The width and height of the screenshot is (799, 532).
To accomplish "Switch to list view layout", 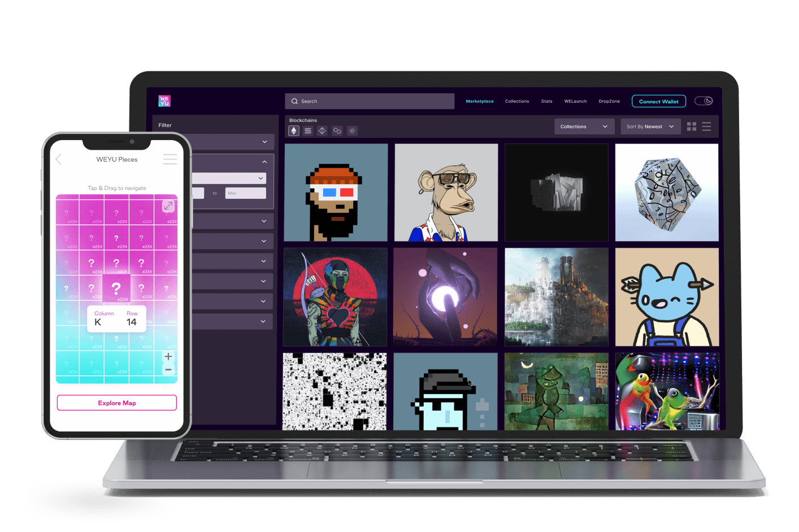I will click(x=706, y=127).
